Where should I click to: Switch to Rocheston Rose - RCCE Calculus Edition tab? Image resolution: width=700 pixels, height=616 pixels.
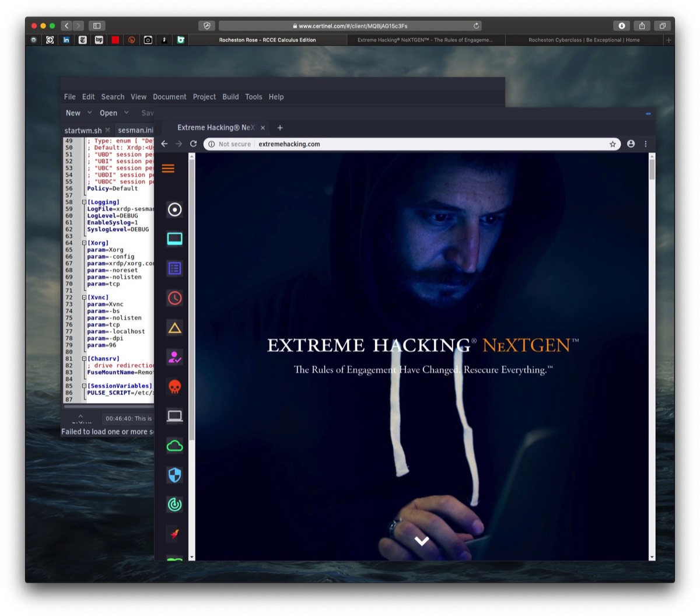(x=268, y=40)
